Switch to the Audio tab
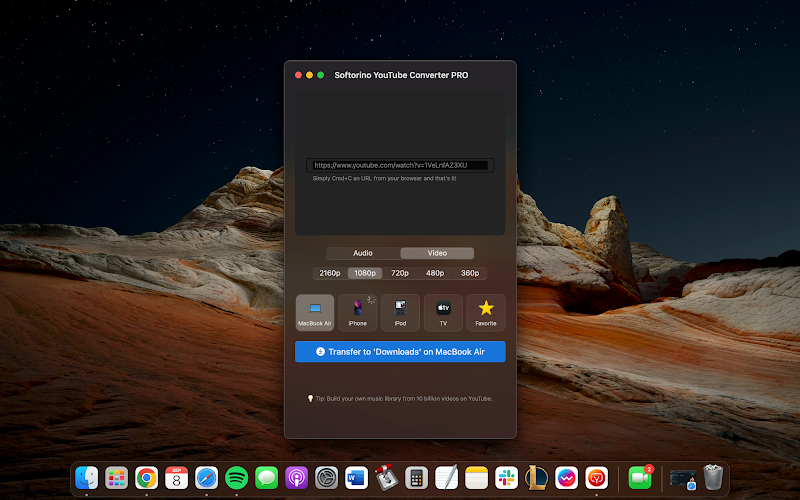This screenshot has height=500, width=800. pos(363,253)
